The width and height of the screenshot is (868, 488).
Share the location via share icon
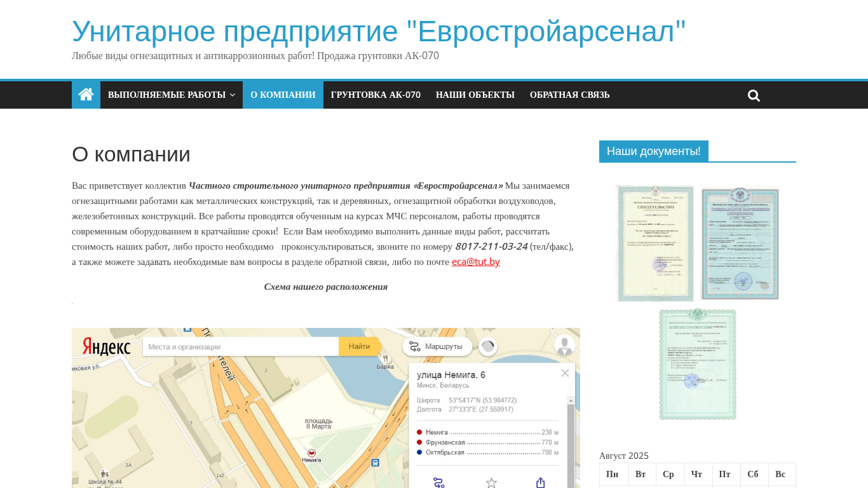tap(541, 483)
